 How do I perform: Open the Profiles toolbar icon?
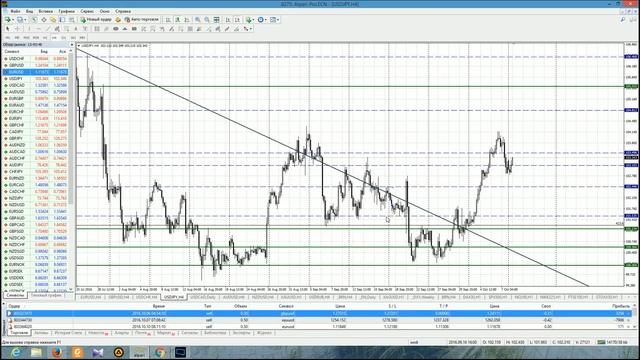pos(20,19)
